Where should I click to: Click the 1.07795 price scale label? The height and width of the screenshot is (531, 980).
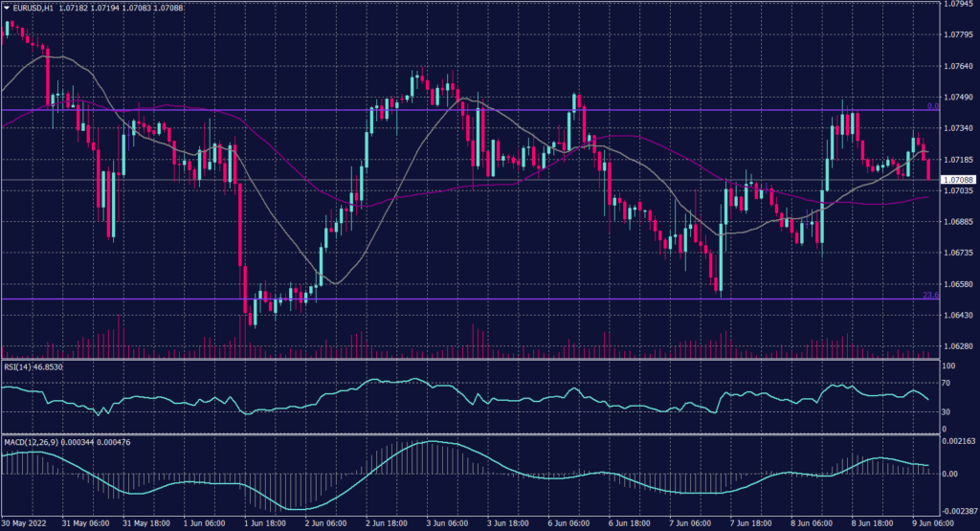[x=958, y=34]
